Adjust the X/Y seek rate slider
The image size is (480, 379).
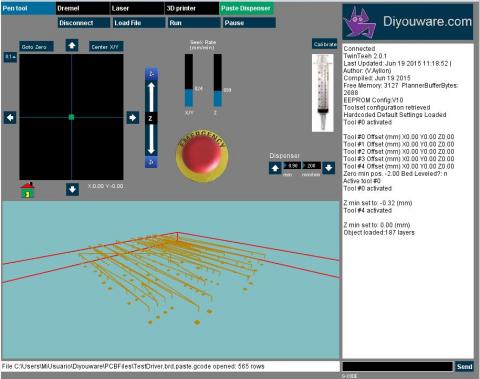tap(189, 80)
